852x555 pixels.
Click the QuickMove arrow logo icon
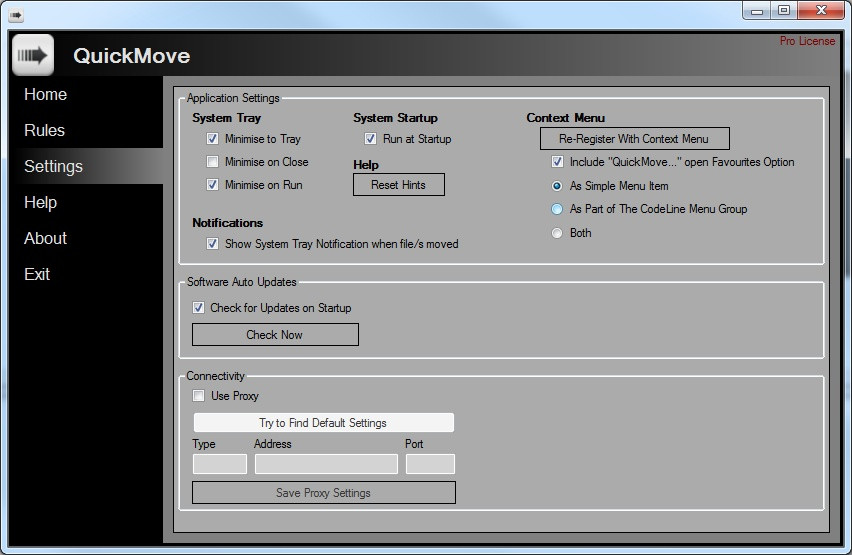33,55
